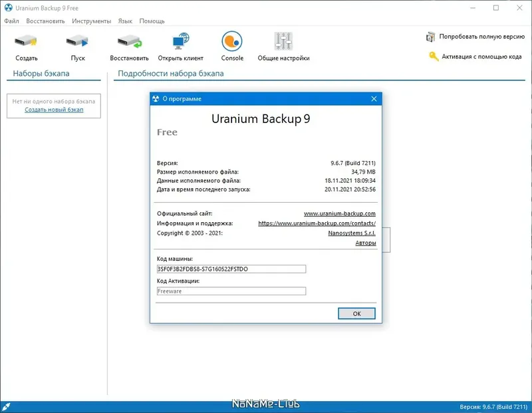Click the Восстановить restore drive icon
Screen dimensions: 532x413
(x=130, y=41)
